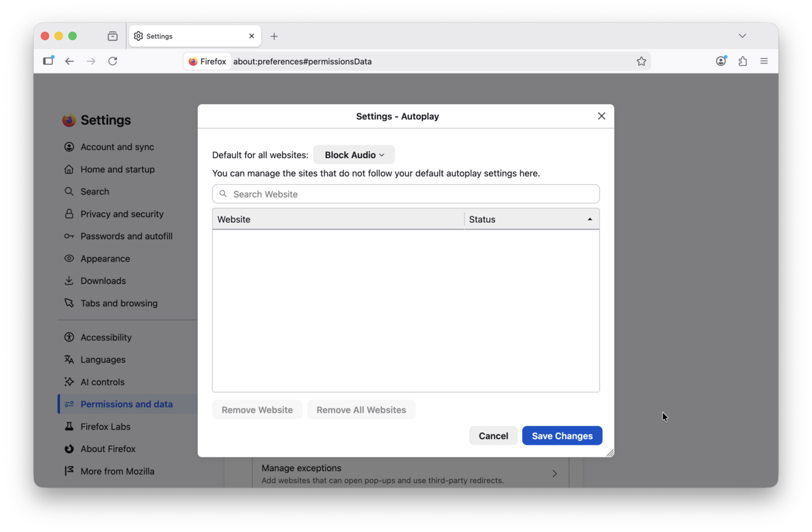Open Tabs and browsing settings
This screenshot has width=812, height=532.
119,303
